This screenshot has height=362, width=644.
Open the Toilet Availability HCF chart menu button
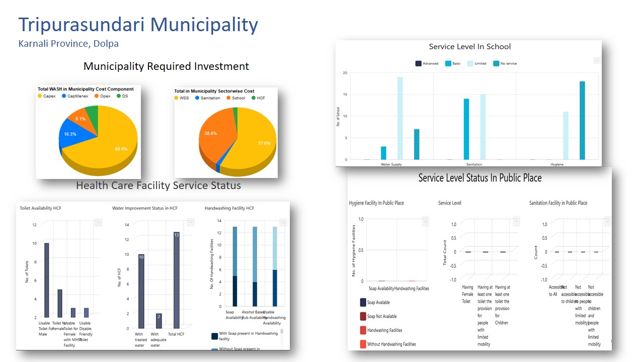(x=98, y=222)
